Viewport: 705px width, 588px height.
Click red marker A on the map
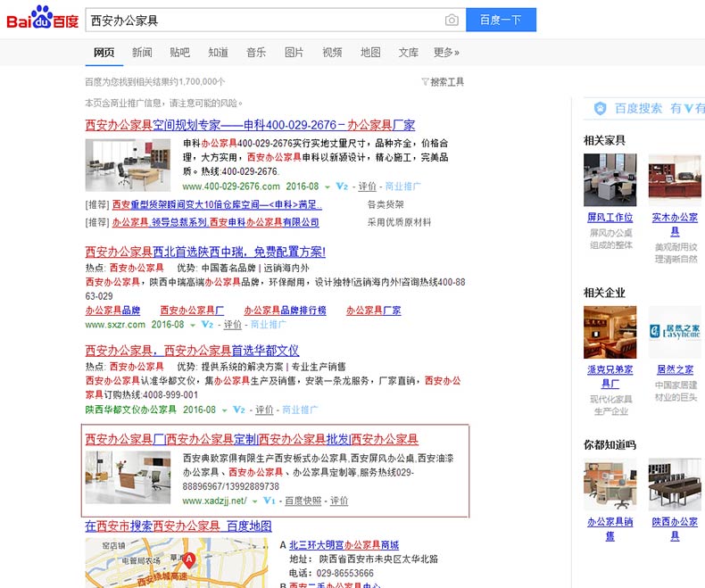pos(189,560)
